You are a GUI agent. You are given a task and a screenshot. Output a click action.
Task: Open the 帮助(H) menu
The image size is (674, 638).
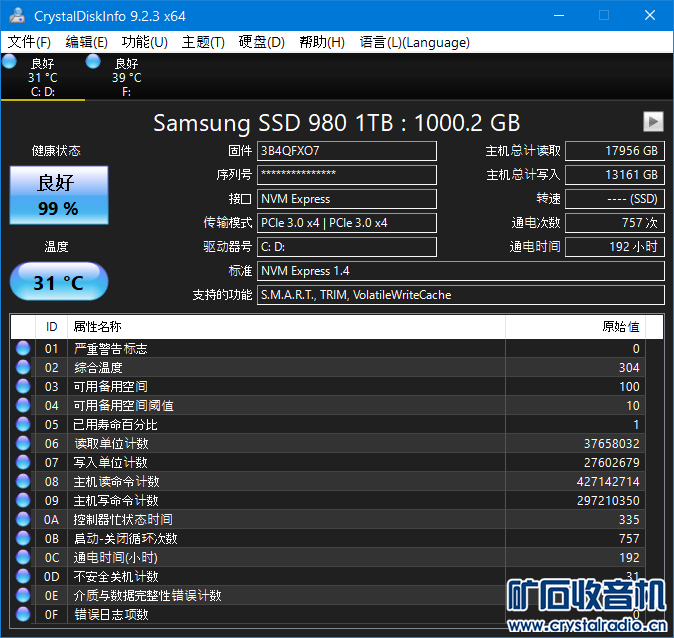pyautogui.click(x=322, y=42)
